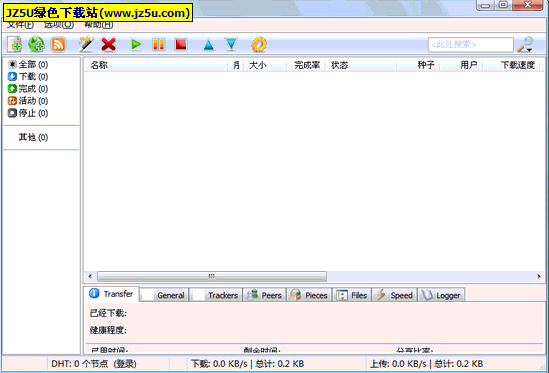Image resolution: width=549 pixels, height=373 pixels.
Task: Switch to the Trackers tab
Action: coord(217,295)
